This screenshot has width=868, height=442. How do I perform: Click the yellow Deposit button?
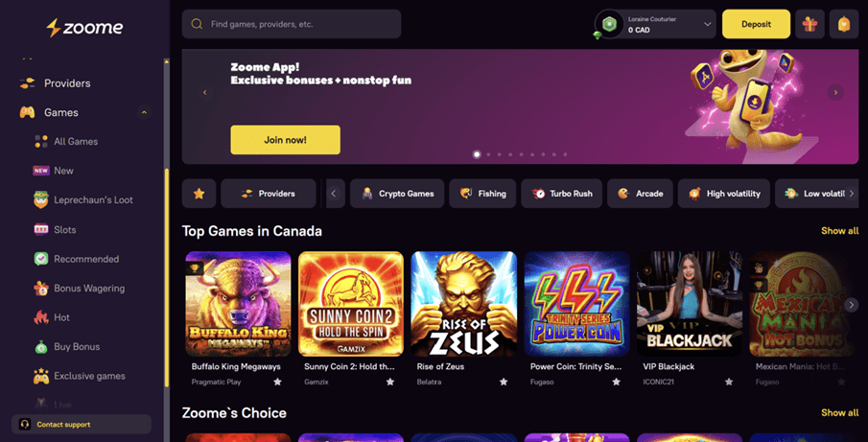point(756,24)
